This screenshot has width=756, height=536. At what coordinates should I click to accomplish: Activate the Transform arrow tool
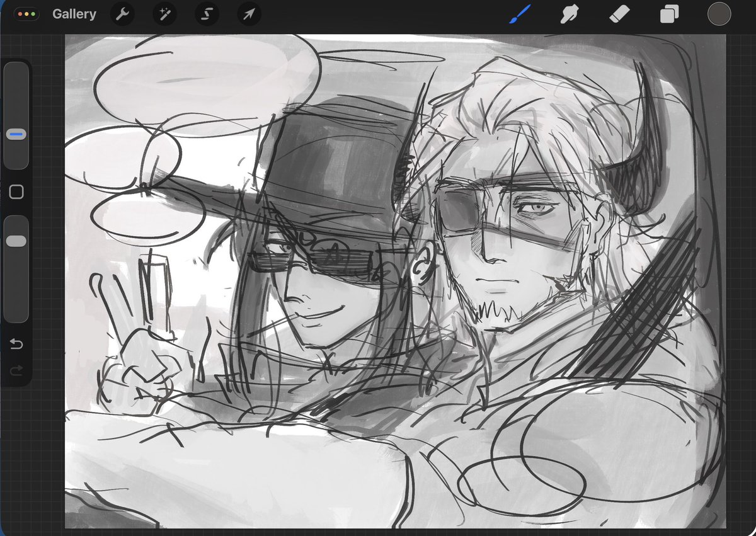click(249, 14)
